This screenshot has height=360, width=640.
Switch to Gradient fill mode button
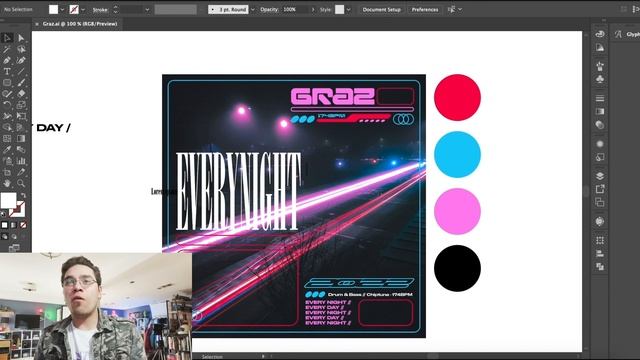tap(14, 225)
